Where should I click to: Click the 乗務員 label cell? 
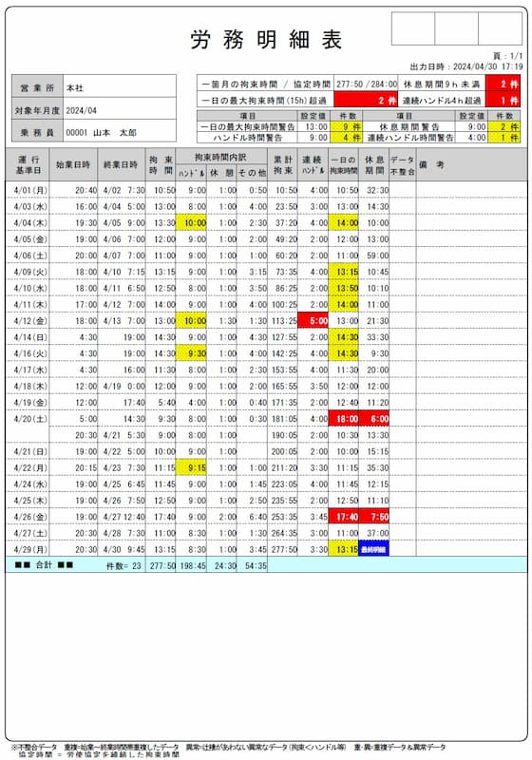click(x=37, y=132)
